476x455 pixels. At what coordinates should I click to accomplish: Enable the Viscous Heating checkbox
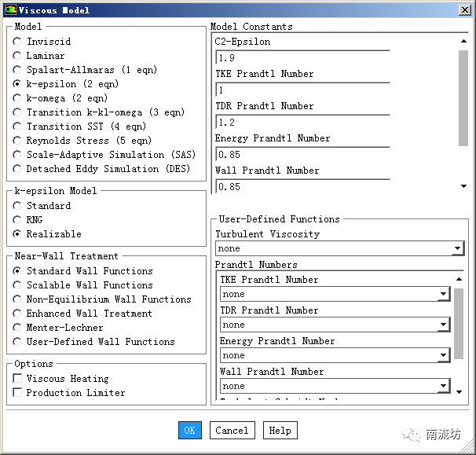(x=18, y=379)
